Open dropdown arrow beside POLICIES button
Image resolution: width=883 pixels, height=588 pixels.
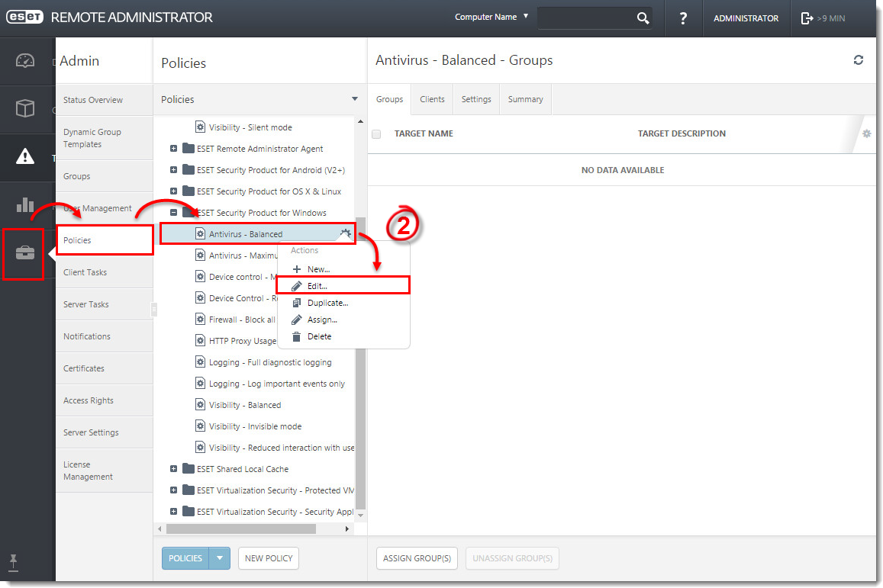point(220,558)
